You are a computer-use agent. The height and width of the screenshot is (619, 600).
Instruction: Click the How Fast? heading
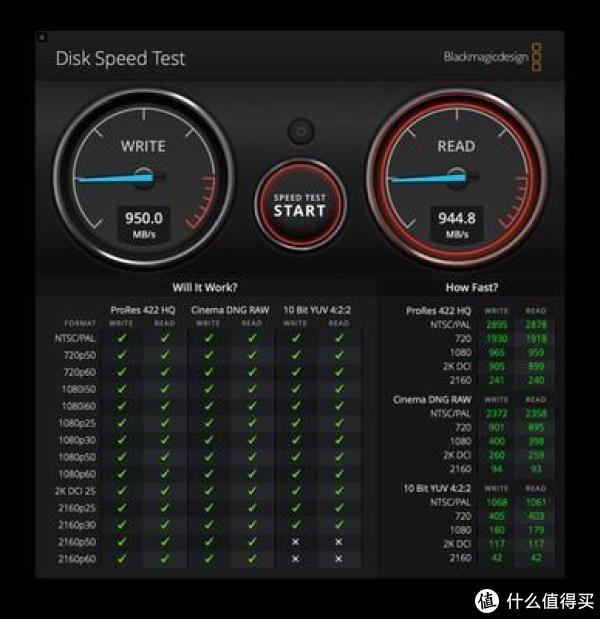pos(472,287)
